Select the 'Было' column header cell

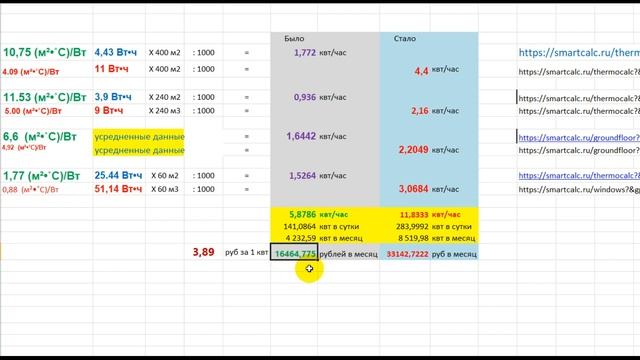coord(294,38)
